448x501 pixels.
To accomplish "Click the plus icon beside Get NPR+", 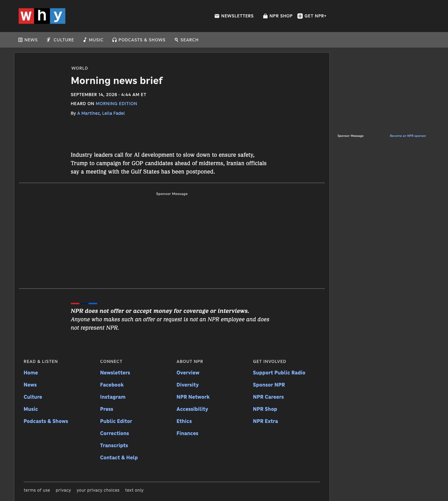I will (x=300, y=16).
